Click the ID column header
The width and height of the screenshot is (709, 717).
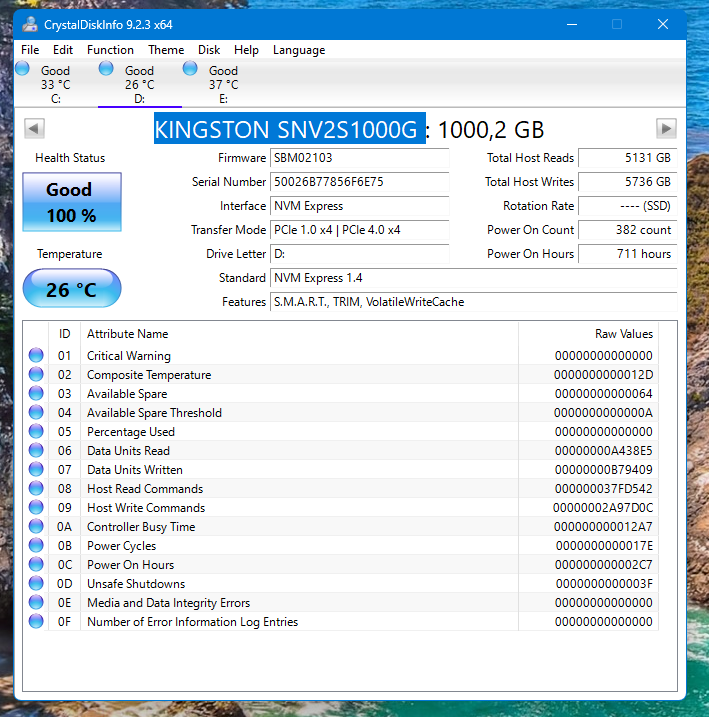(x=64, y=334)
